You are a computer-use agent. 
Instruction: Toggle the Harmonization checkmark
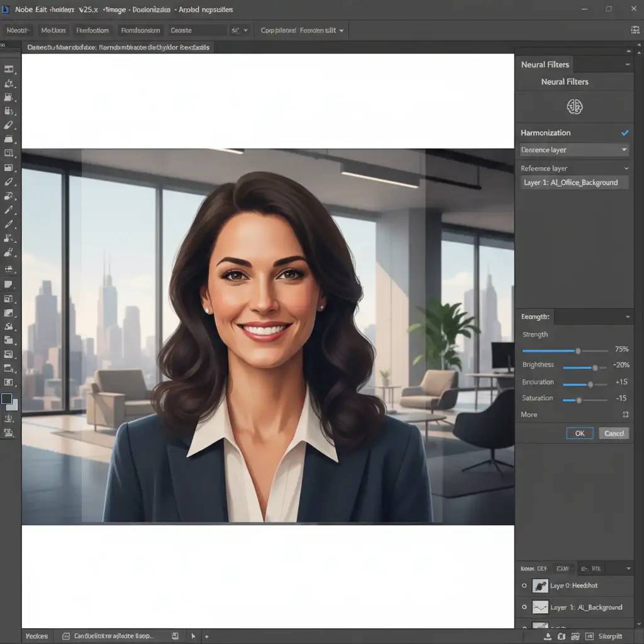[x=625, y=133]
